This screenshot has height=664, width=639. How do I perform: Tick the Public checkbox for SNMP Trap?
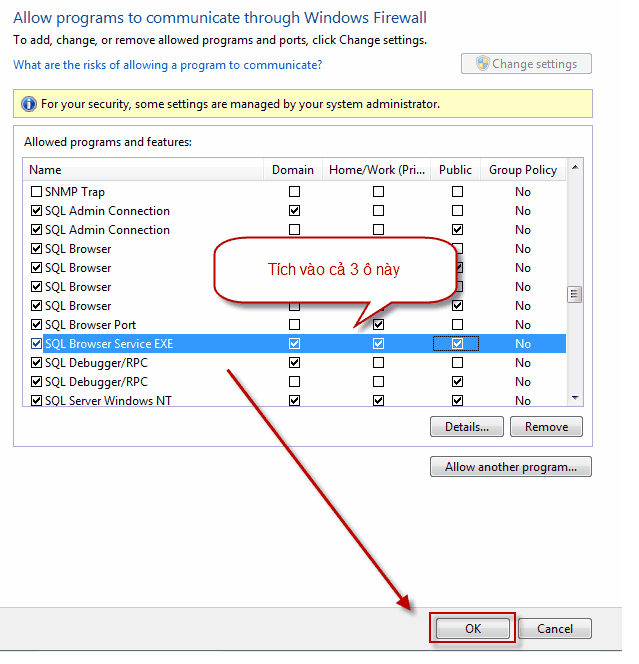tap(457, 192)
